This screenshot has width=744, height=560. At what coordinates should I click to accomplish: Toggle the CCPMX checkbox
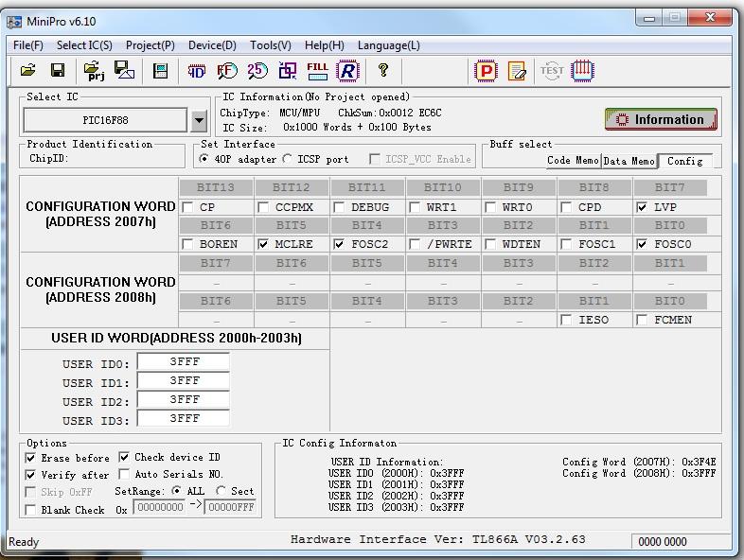(x=263, y=207)
